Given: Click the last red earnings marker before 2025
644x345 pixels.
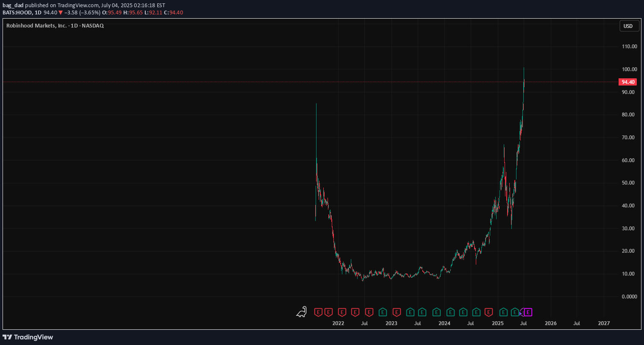Looking at the screenshot, I should [489, 312].
